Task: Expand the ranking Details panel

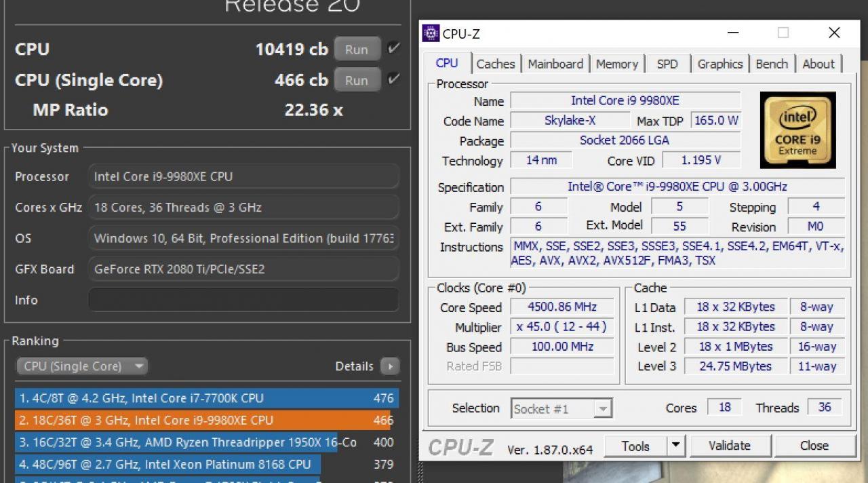Action: (x=390, y=366)
